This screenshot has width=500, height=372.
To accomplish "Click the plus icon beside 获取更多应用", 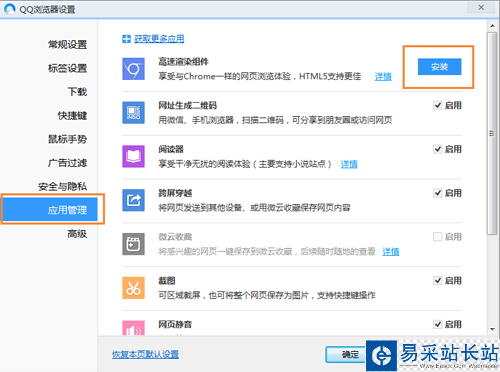I will [126, 39].
